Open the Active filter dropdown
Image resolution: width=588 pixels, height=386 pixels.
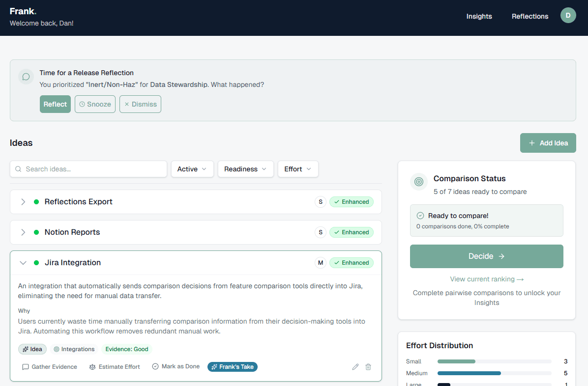[x=192, y=169]
